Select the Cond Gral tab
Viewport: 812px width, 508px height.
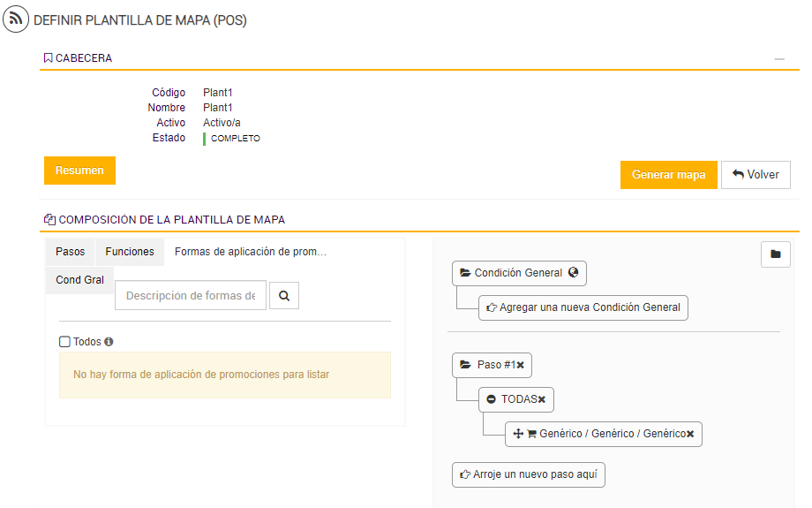pyautogui.click(x=79, y=280)
